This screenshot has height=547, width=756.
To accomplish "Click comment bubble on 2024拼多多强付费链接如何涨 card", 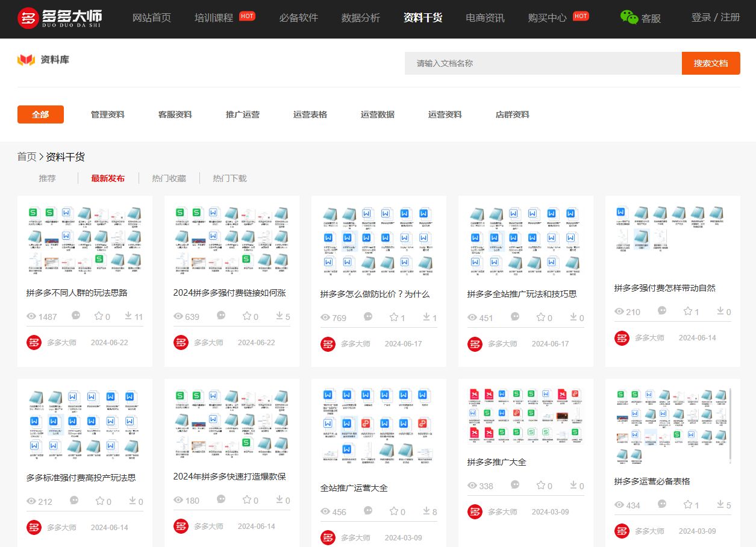I will [x=222, y=315].
